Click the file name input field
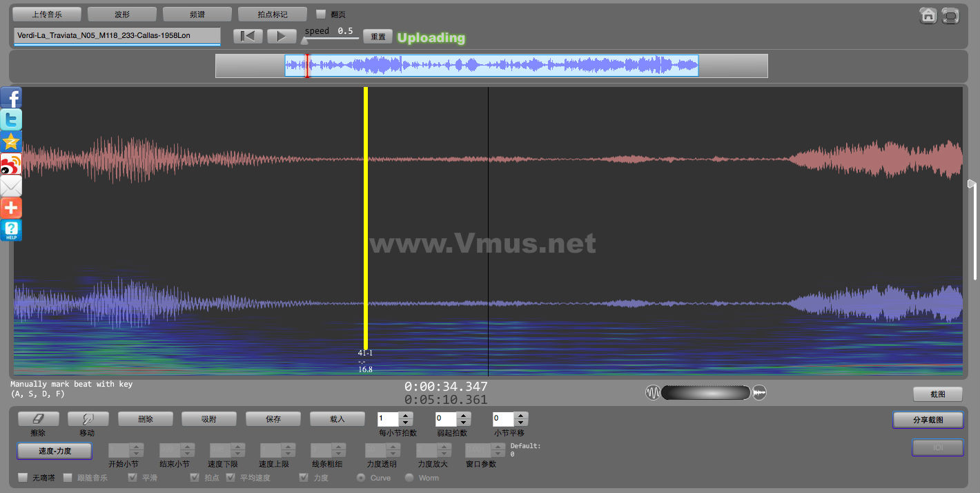 coord(117,36)
